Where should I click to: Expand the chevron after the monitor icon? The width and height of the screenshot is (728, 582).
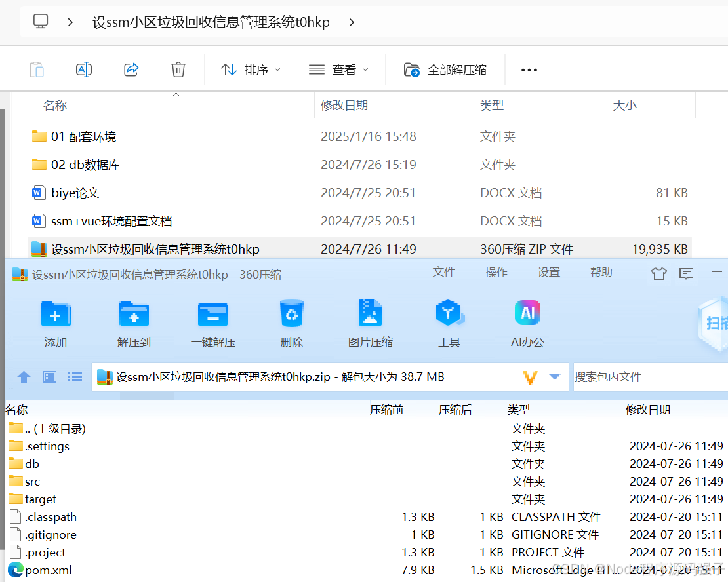pyautogui.click(x=70, y=22)
